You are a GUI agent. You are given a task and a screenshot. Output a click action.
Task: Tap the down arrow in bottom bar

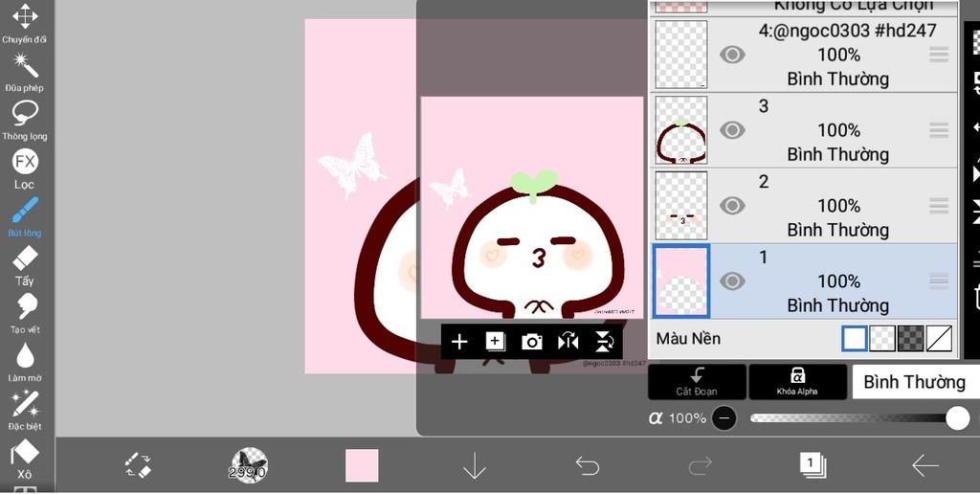coord(475,465)
